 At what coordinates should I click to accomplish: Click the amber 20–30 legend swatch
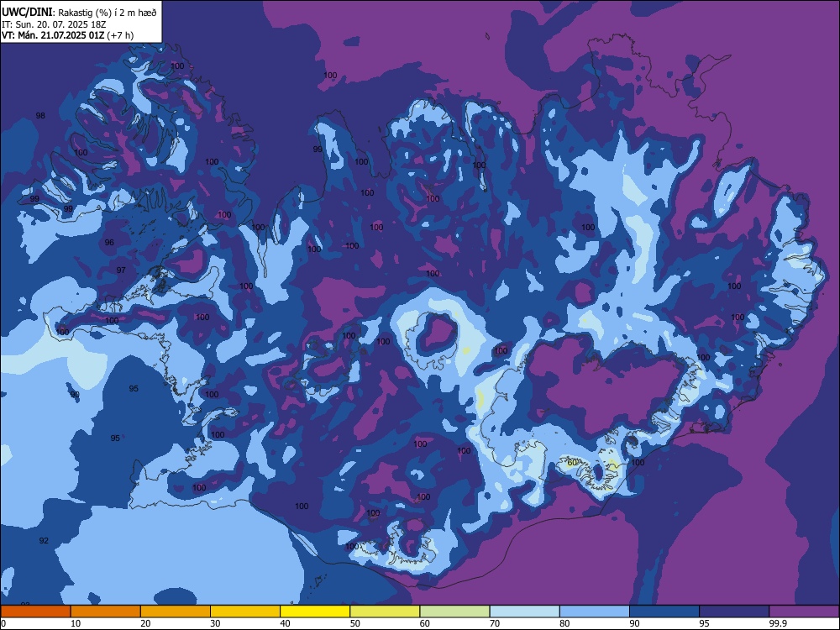pyautogui.click(x=176, y=612)
